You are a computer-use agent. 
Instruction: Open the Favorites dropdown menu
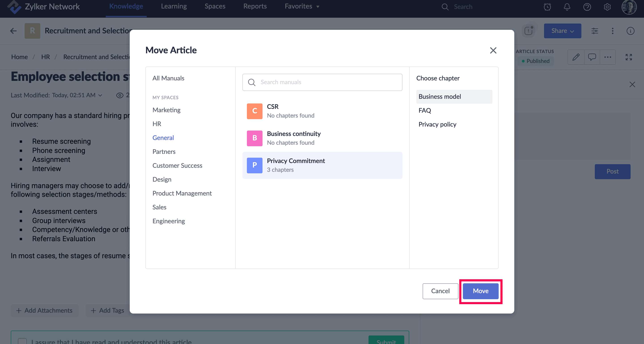[302, 6]
